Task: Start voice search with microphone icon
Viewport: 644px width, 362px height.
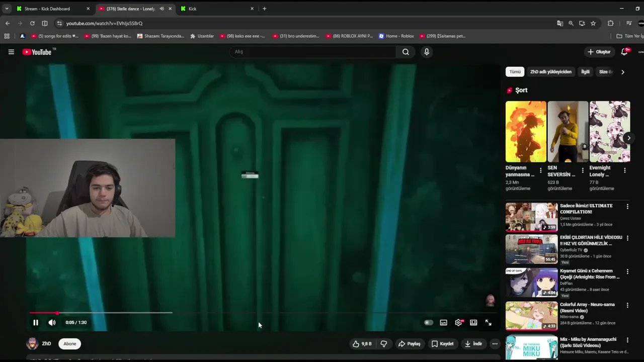Action: point(427,52)
